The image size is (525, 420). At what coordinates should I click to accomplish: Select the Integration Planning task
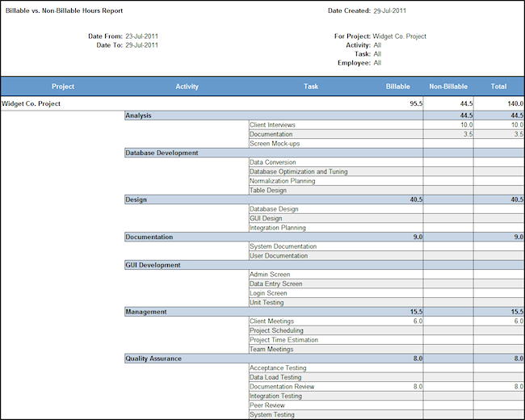point(278,228)
